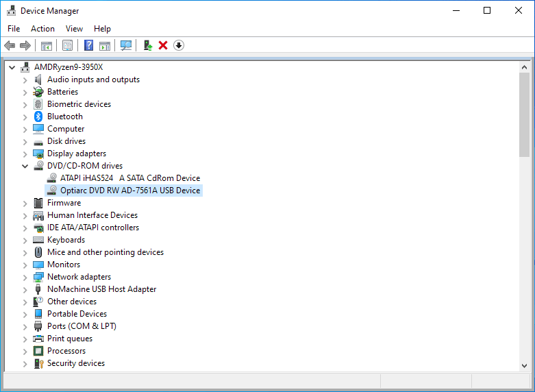The height and width of the screenshot is (392, 535).
Task: Click the Disable device down-arrow icon
Action: (179, 45)
